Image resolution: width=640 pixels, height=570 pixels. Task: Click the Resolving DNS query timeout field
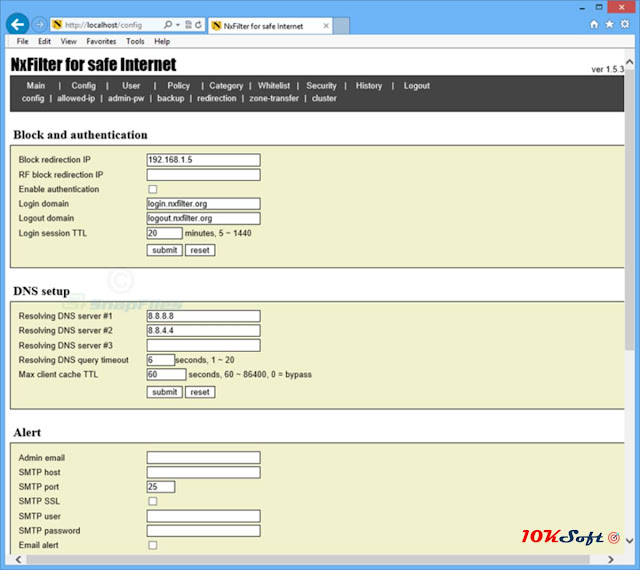coord(161,360)
